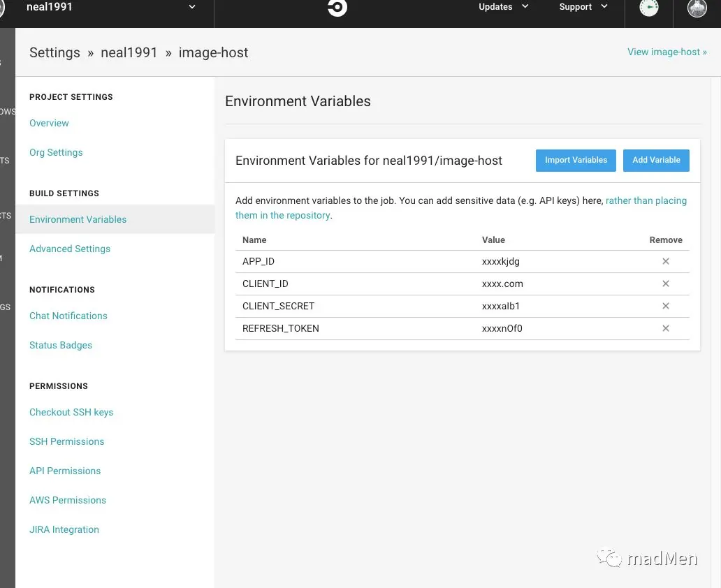Click the value xxxxkjdg
The image size is (721, 588).
point(501,262)
